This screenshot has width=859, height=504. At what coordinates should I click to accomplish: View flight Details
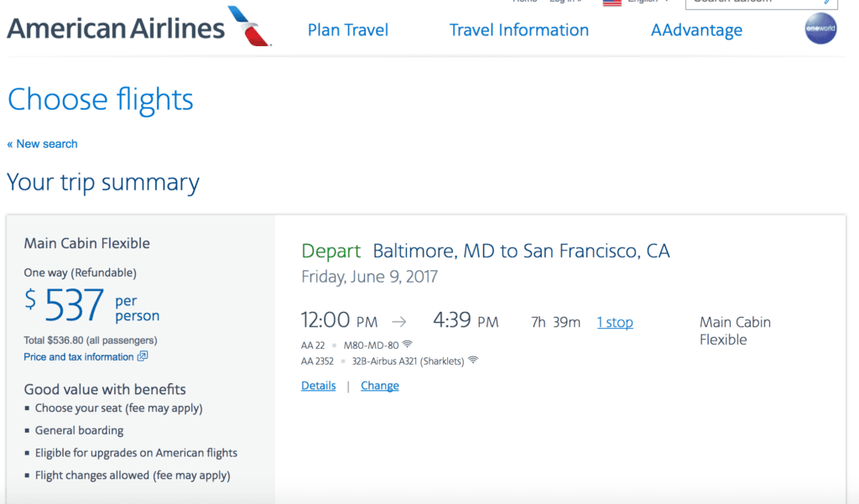pyautogui.click(x=318, y=385)
